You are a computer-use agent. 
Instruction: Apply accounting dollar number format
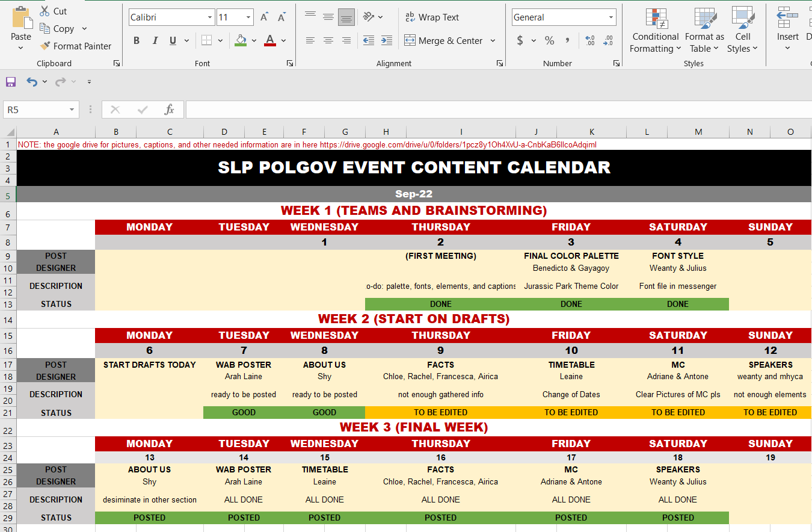(x=520, y=40)
